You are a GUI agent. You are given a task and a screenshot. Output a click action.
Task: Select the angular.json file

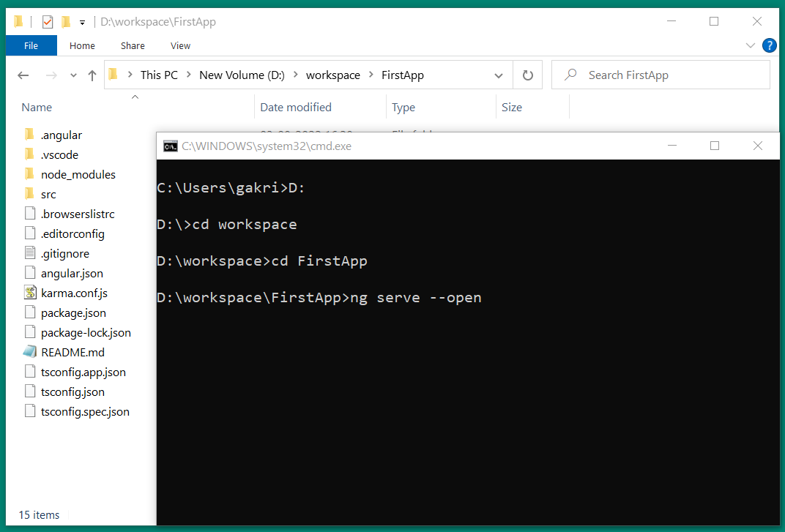pos(72,273)
